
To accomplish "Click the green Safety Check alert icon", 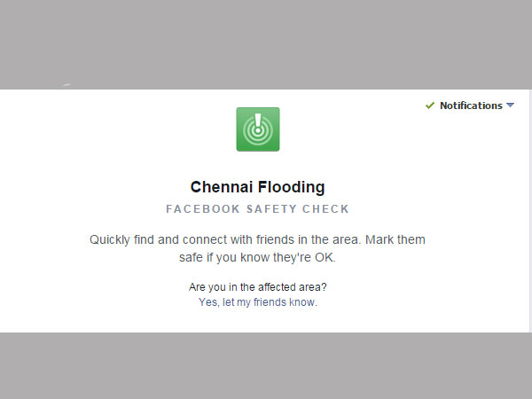I will pyautogui.click(x=258, y=129).
